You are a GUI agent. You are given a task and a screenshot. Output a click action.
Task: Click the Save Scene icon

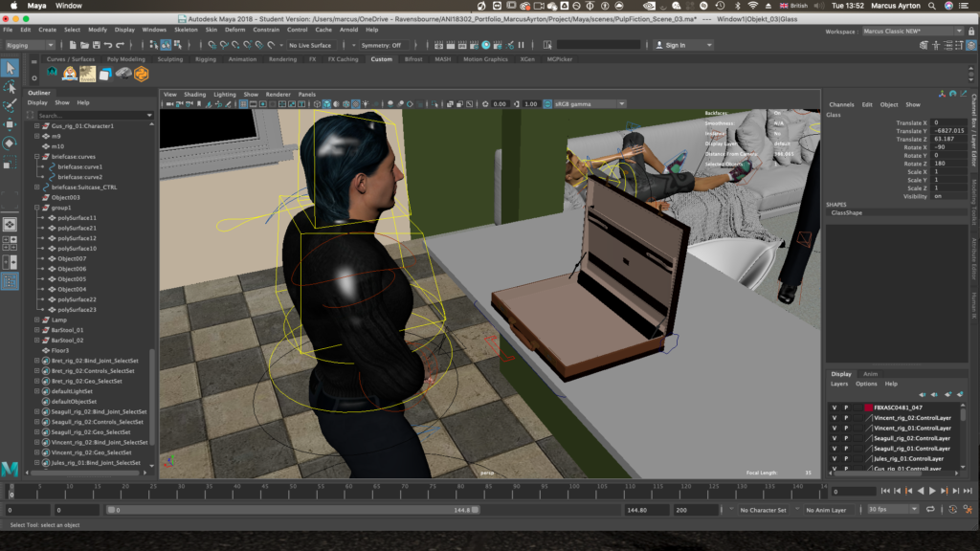tap(97, 45)
